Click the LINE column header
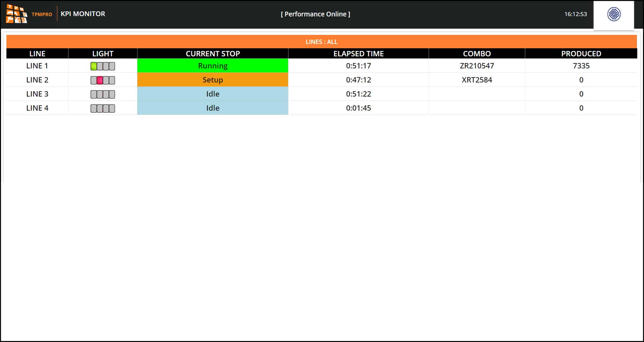 click(x=37, y=54)
